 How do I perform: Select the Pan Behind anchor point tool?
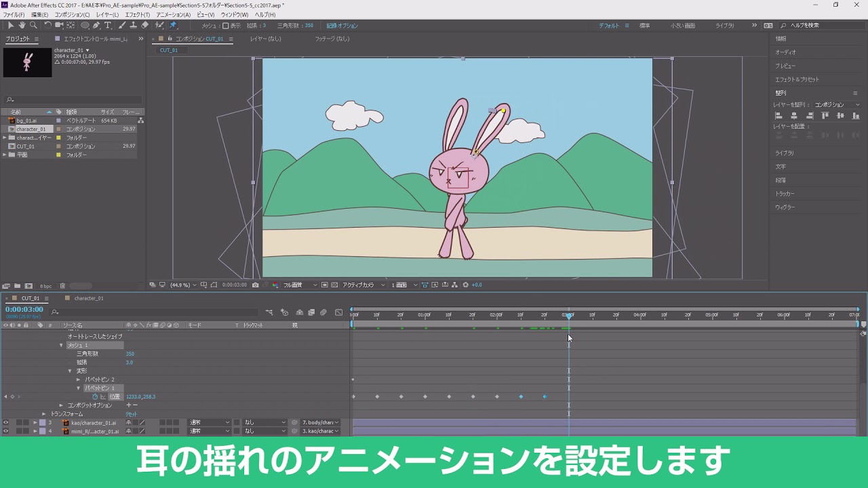point(71,26)
